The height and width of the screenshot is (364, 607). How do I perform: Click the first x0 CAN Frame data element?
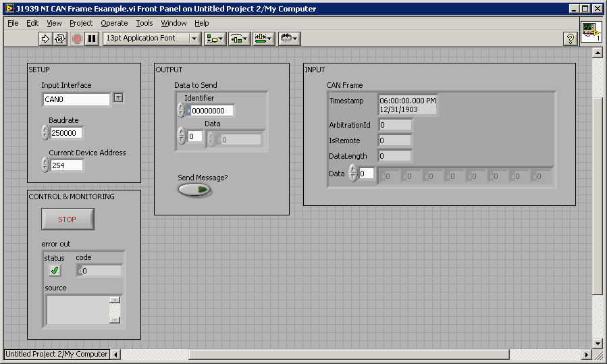click(389, 176)
